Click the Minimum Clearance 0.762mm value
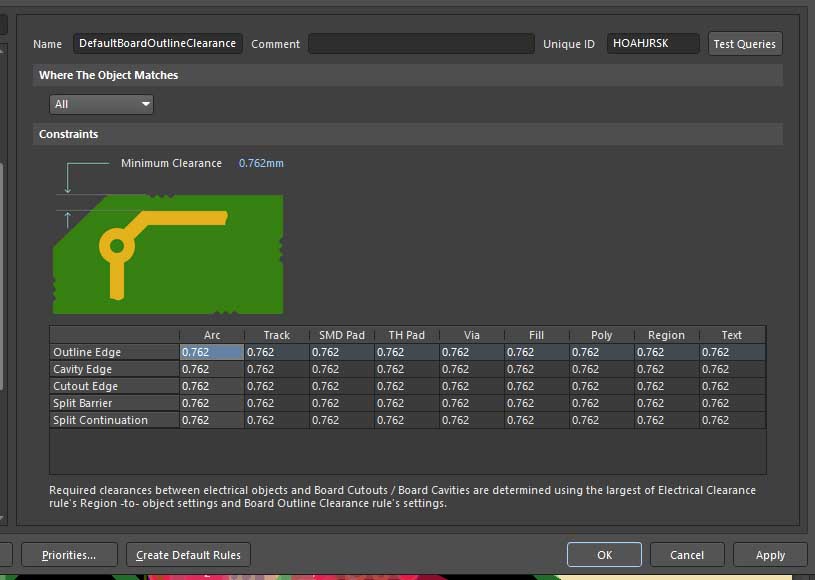This screenshot has height=580, width=815. [261, 163]
